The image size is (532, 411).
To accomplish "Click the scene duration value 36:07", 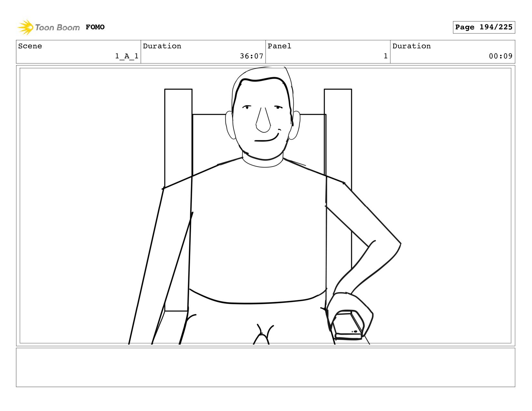I will pyautogui.click(x=251, y=56).
